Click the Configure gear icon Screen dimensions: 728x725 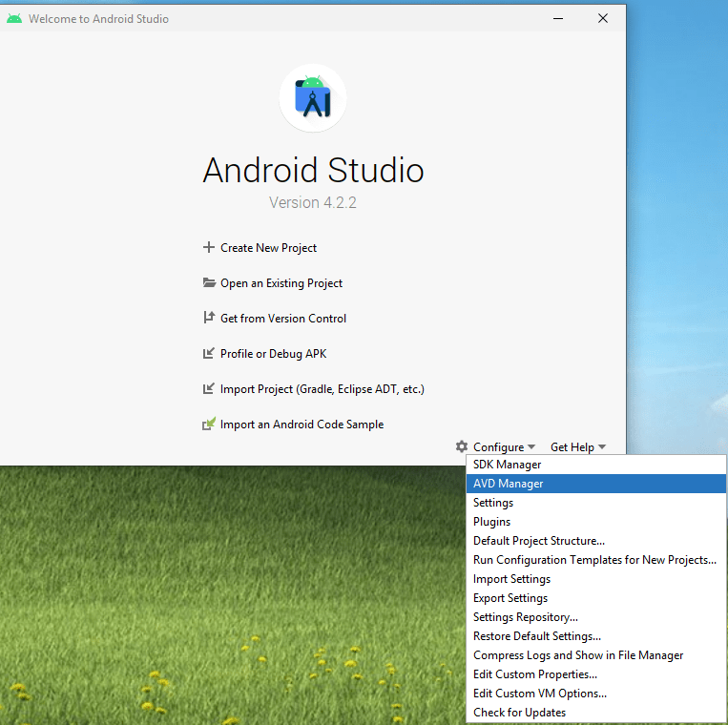point(461,446)
